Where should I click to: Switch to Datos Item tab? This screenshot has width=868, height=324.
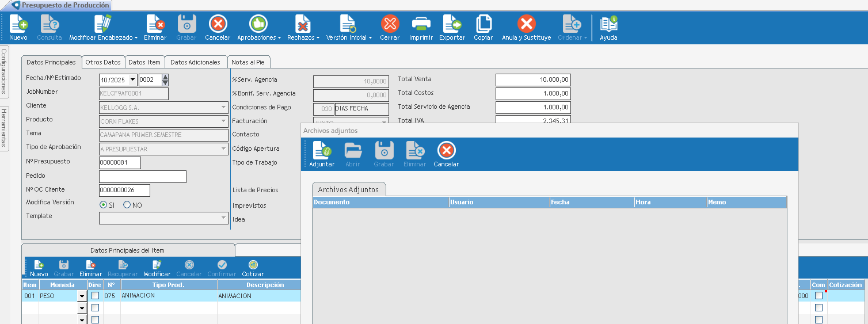pos(144,62)
